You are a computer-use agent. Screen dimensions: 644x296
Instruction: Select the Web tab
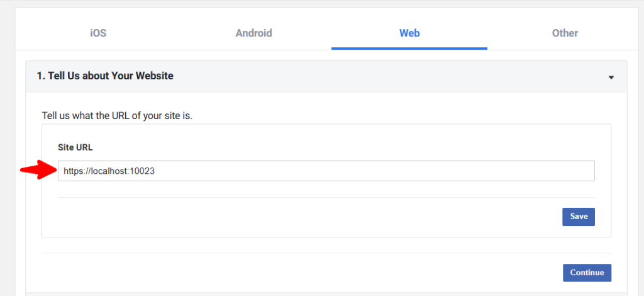(409, 33)
